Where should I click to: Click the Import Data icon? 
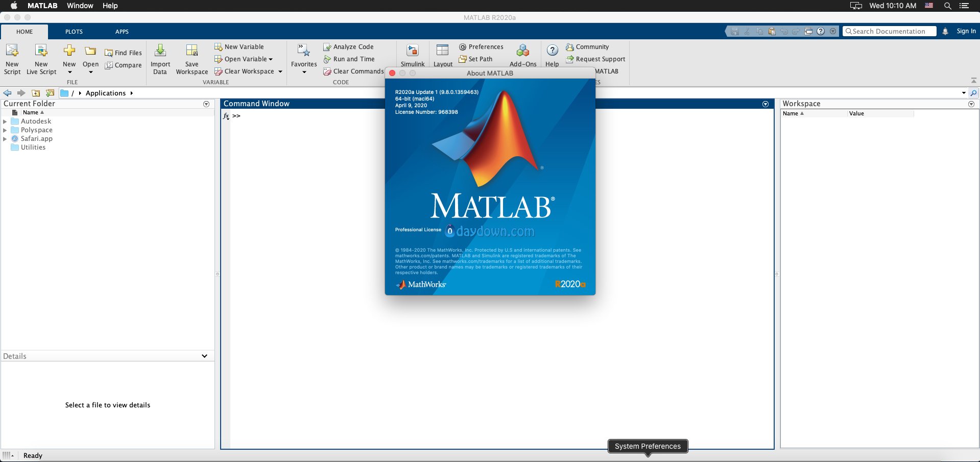[x=160, y=51]
